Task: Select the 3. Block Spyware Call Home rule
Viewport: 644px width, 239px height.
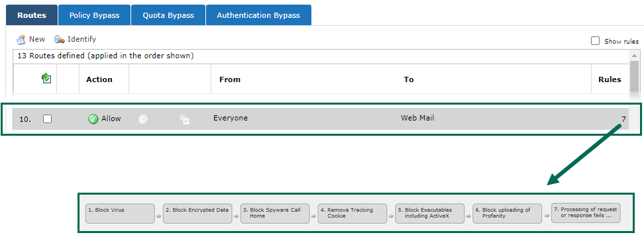Action: pyautogui.click(x=275, y=214)
